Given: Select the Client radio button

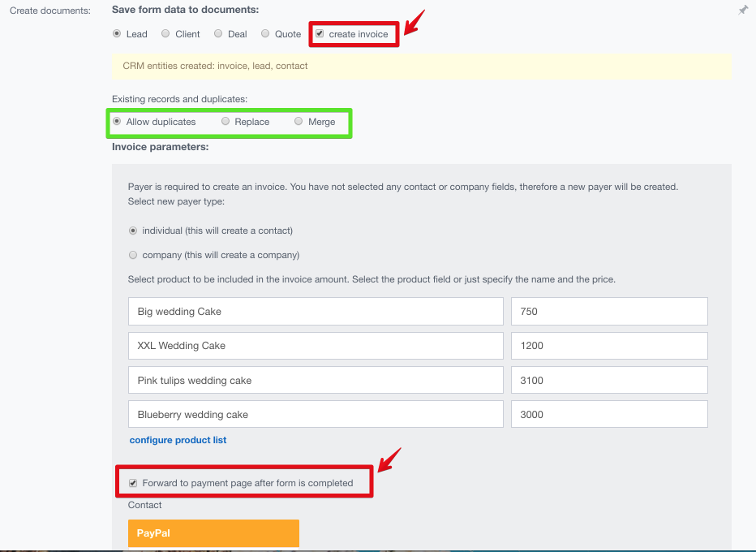Looking at the screenshot, I should point(165,34).
